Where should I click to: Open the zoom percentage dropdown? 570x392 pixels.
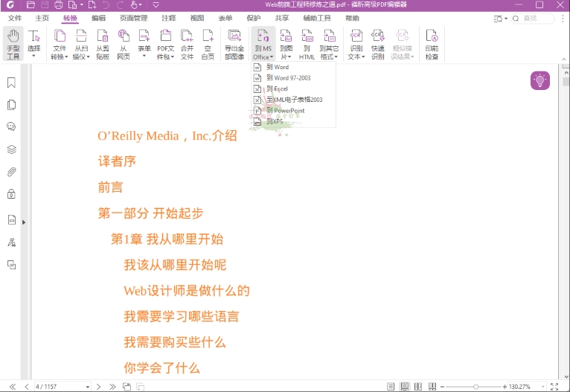pos(542,387)
